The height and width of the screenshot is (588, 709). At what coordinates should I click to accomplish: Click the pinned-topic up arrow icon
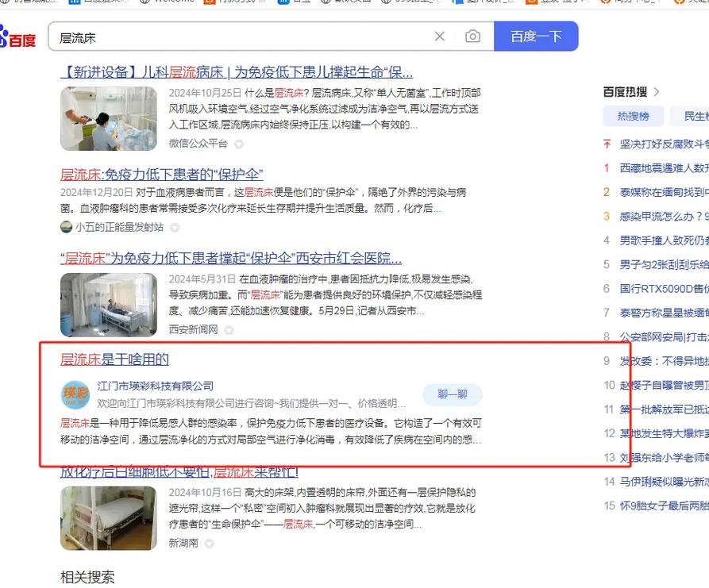pyautogui.click(x=607, y=144)
